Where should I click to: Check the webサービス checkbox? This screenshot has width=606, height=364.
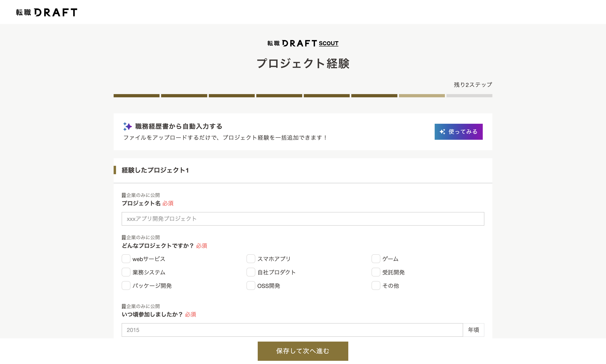pyautogui.click(x=126, y=259)
